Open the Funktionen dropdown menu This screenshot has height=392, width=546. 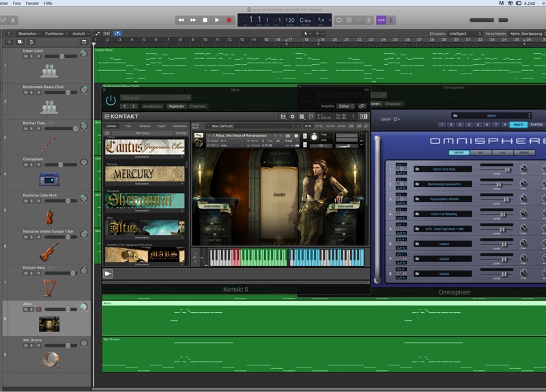(56, 33)
